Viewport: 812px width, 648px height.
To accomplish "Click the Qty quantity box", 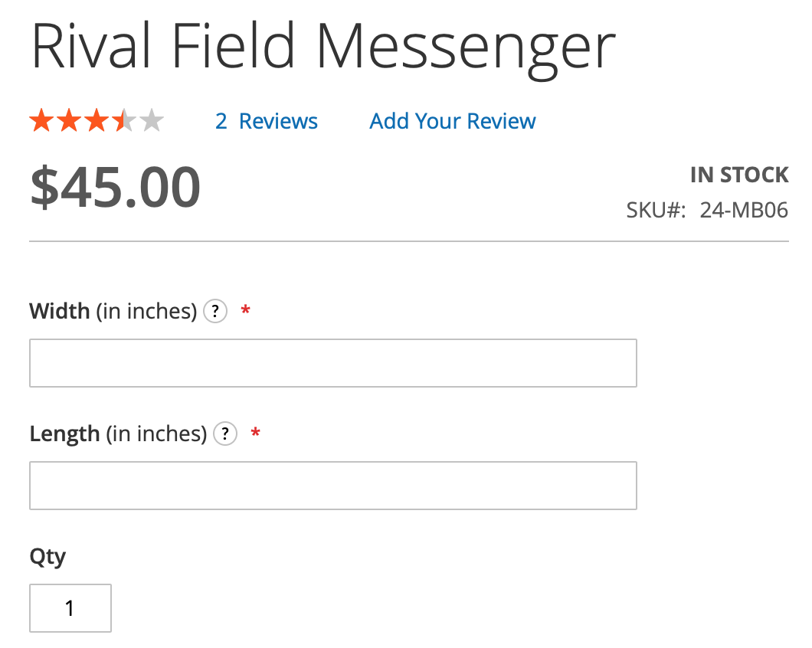I will click(x=70, y=608).
